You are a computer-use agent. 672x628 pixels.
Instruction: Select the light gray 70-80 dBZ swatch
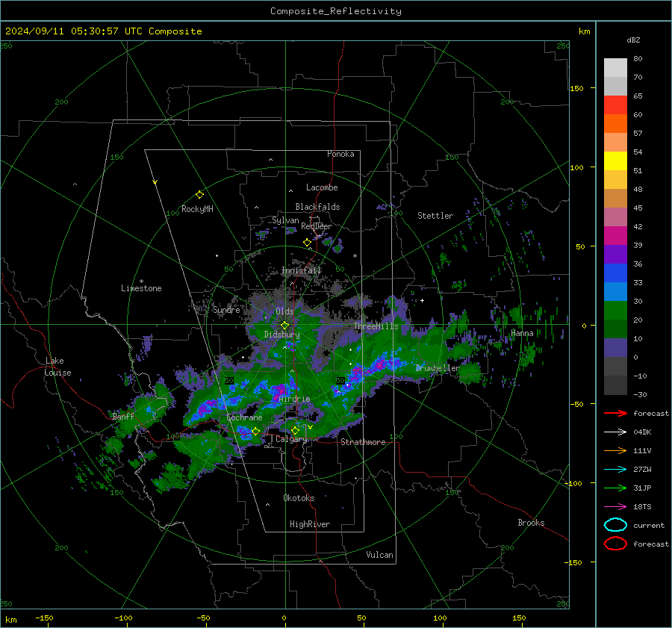[615, 68]
